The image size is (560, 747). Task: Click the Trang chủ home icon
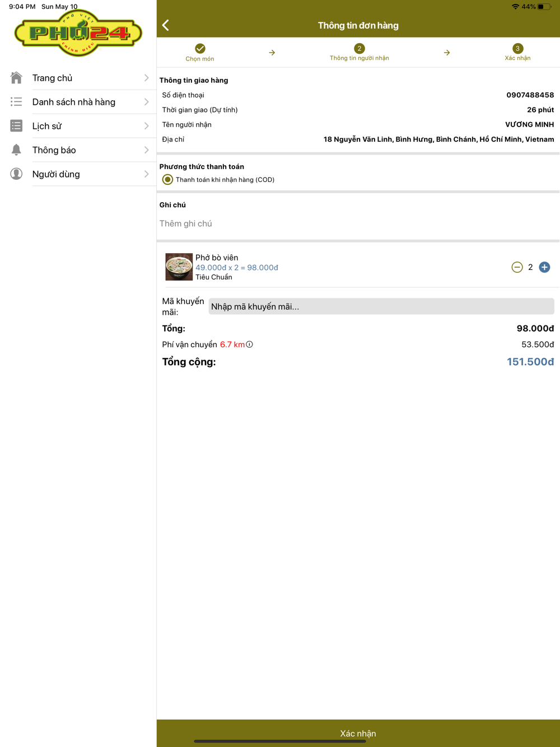coord(16,78)
